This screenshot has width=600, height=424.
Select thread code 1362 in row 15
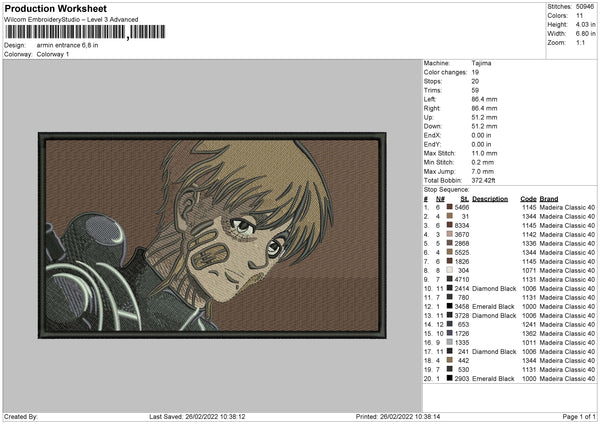pos(529,334)
